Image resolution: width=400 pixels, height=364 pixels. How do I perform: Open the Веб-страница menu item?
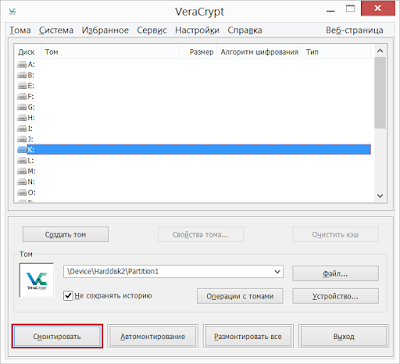(354, 30)
